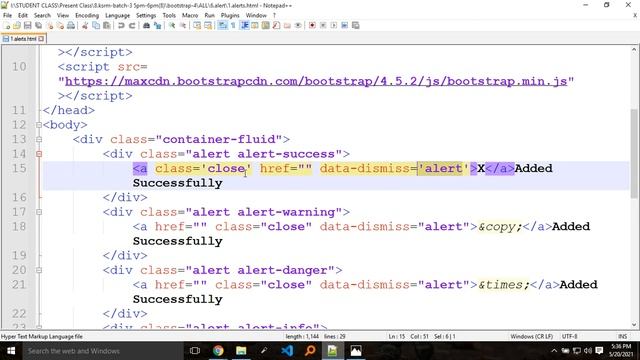640x360 pixels.
Task: Start macro recording with the red Record icon
Action: 312,25
